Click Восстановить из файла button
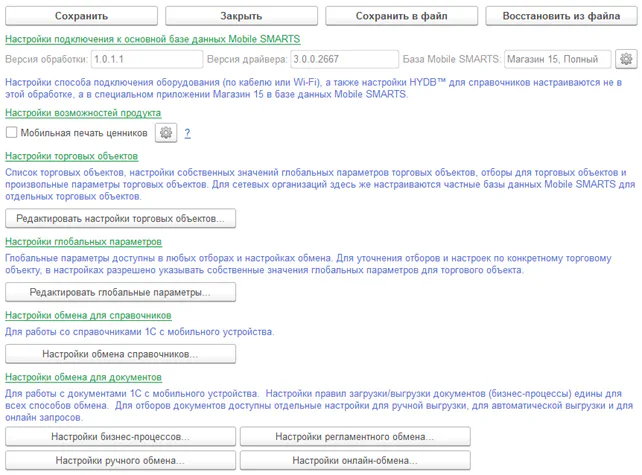This screenshot has width=642, height=475. click(x=561, y=16)
